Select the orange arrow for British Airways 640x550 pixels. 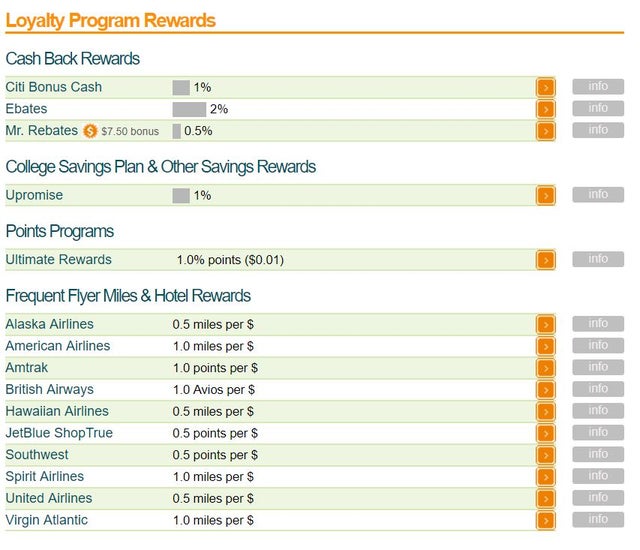pos(545,390)
